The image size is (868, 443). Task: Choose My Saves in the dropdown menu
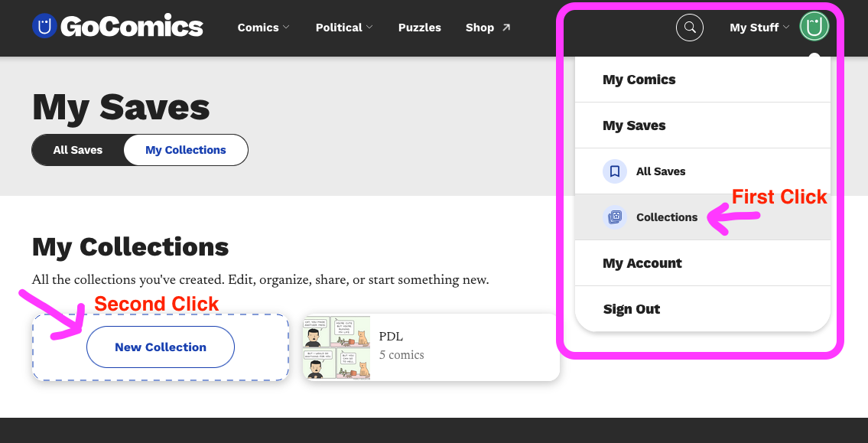point(703,125)
